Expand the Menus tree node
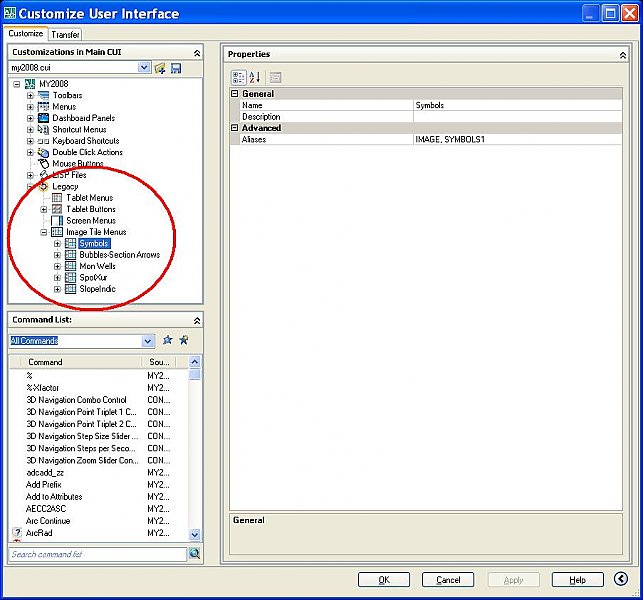This screenshot has width=643, height=600. (30, 107)
